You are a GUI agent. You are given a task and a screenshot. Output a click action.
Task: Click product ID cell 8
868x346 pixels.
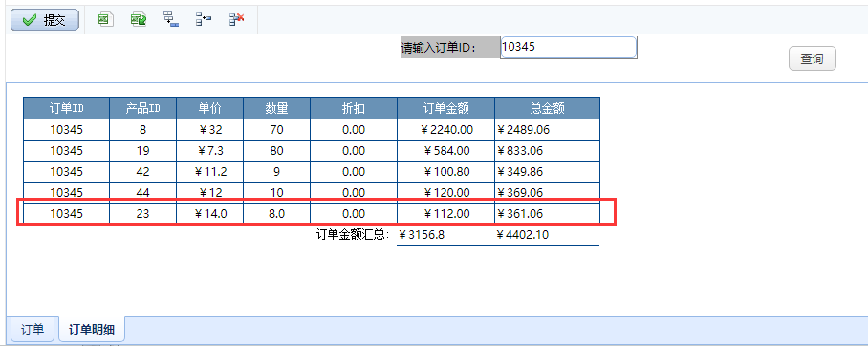coord(142,130)
